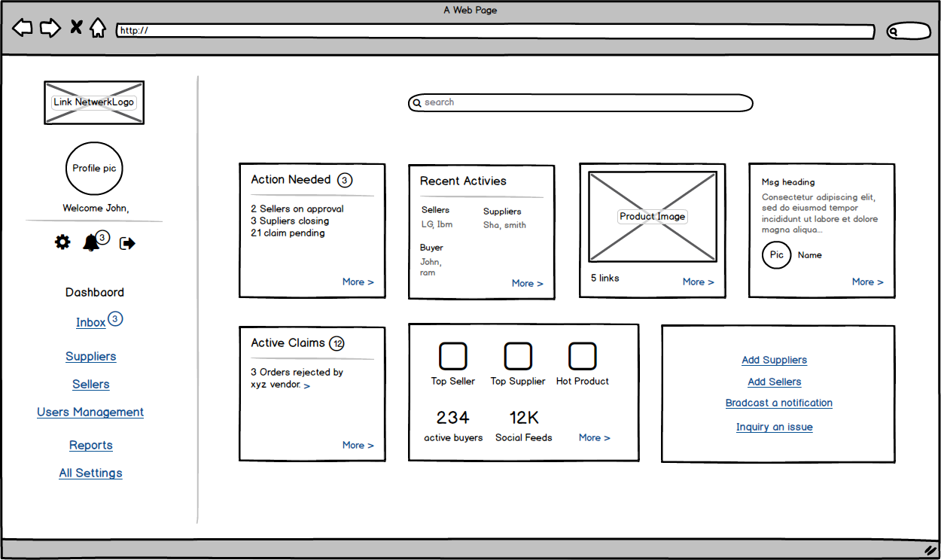The width and height of the screenshot is (941, 560).
Task: Click More in Action Needed card
Action: (358, 282)
